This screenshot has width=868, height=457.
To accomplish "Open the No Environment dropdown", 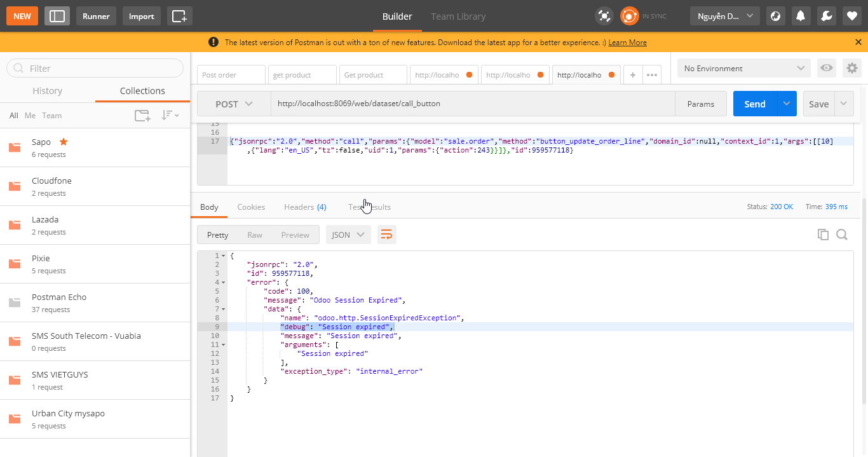I will tap(743, 68).
